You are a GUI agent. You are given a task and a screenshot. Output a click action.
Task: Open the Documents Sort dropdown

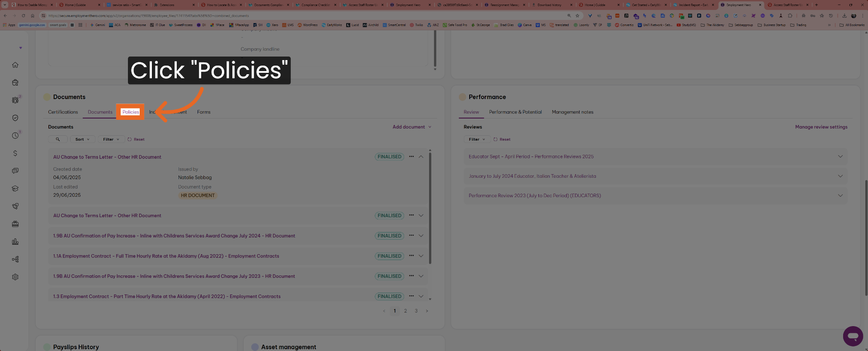[x=82, y=139]
